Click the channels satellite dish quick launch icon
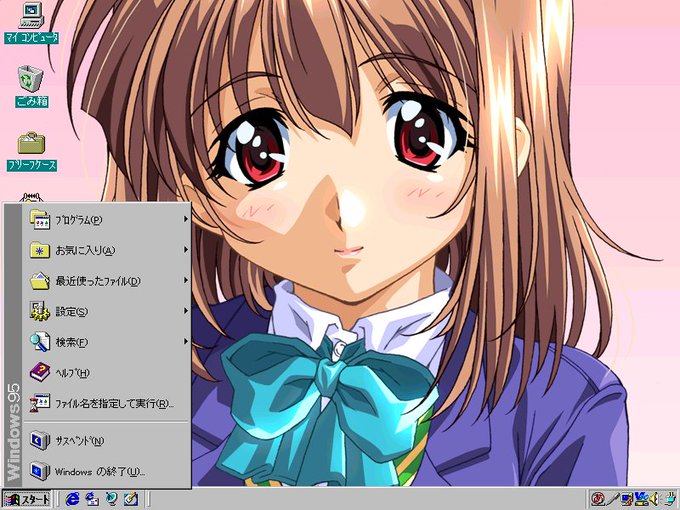 click(111, 499)
